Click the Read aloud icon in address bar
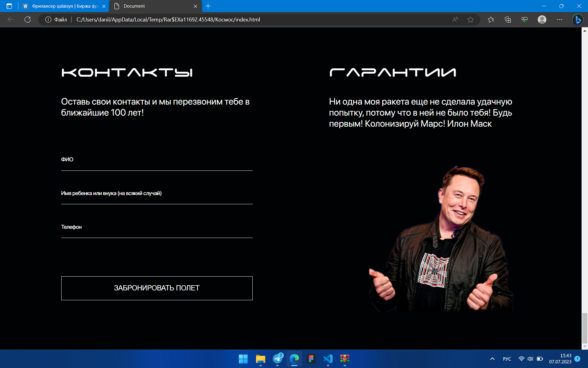Screen dimensions: 588x368 pyautogui.click(x=455, y=20)
